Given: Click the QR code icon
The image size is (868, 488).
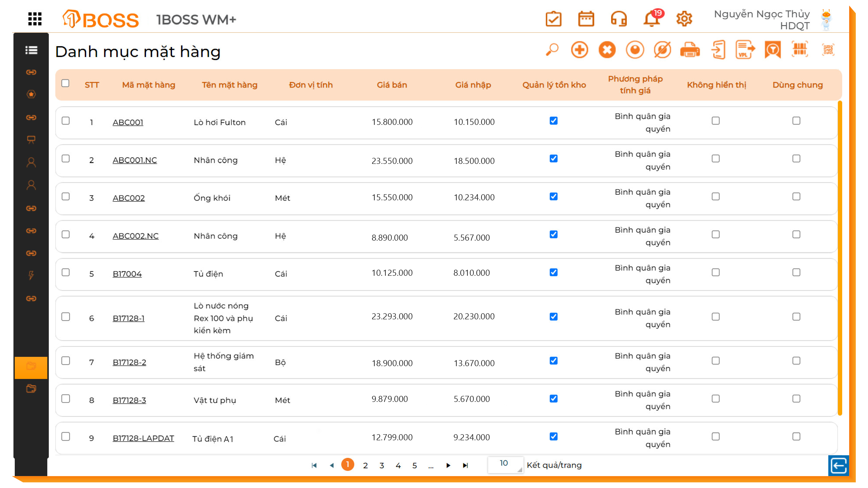Looking at the screenshot, I should (828, 50).
